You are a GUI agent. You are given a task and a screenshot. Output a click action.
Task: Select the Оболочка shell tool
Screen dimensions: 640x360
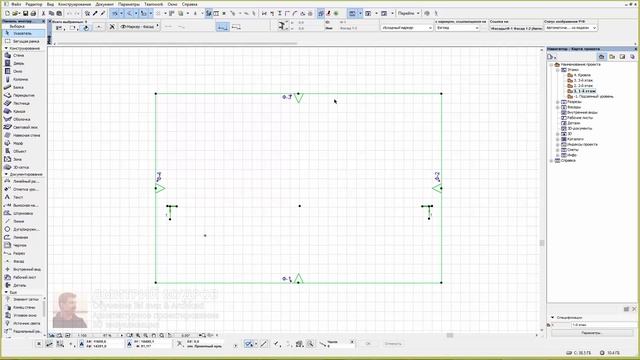click(x=24, y=119)
